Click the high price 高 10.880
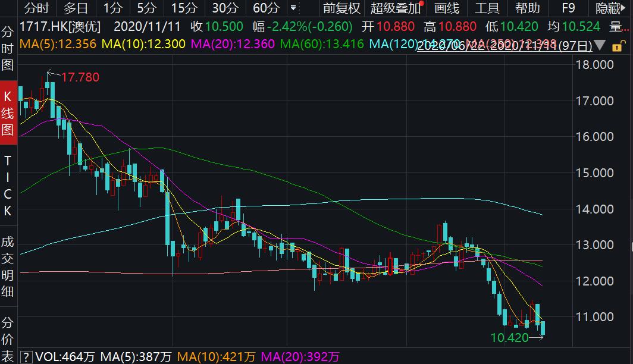The height and width of the screenshot is (364, 633). pos(450,27)
